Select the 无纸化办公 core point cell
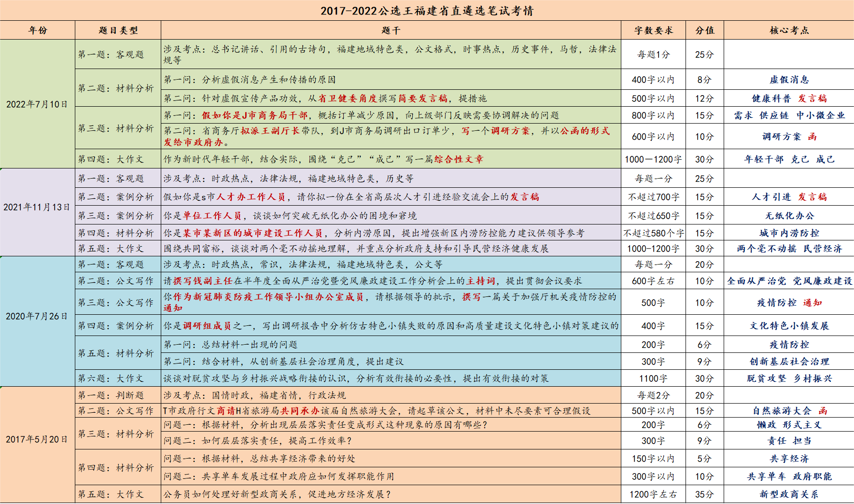This screenshot has height=504, width=854. [789, 216]
